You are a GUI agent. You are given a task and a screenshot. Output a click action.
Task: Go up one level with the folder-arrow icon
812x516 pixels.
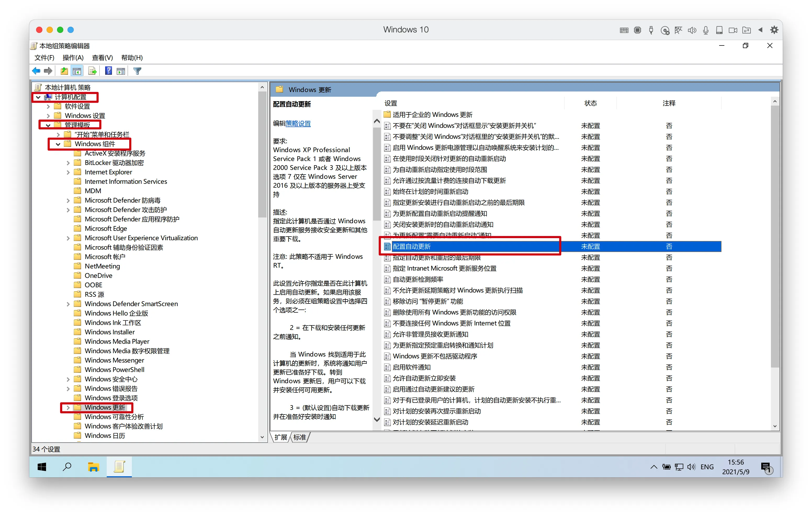click(x=64, y=71)
